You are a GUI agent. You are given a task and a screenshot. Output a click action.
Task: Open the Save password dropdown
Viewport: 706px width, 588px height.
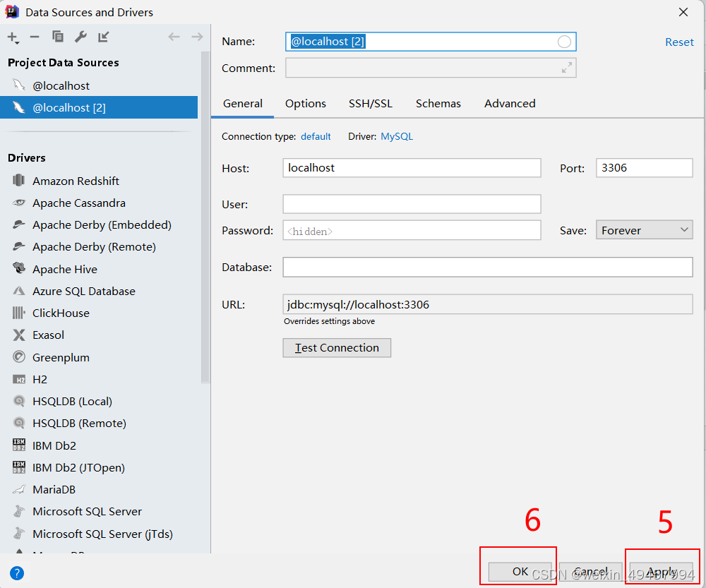point(645,230)
